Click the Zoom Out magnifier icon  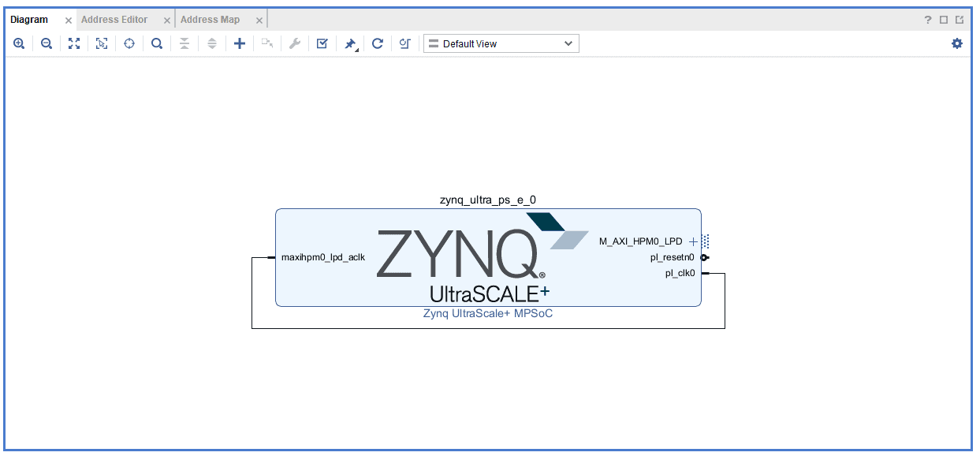click(47, 44)
